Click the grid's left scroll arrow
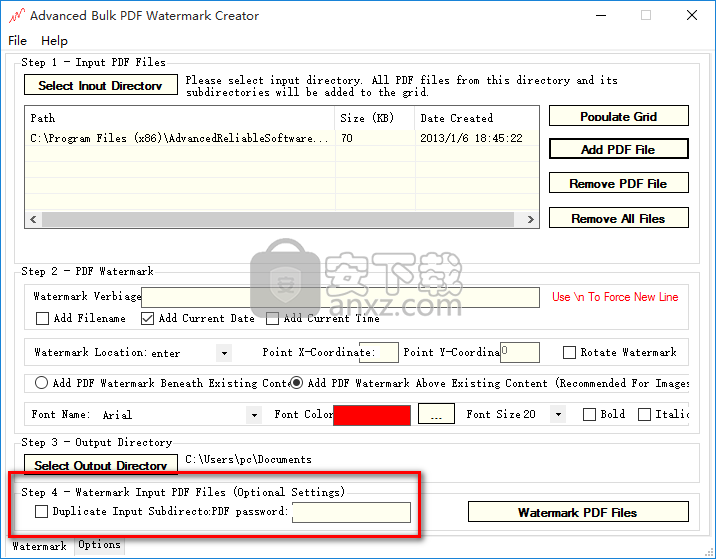This screenshot has width=716, height=559. (x=33, y=219)
